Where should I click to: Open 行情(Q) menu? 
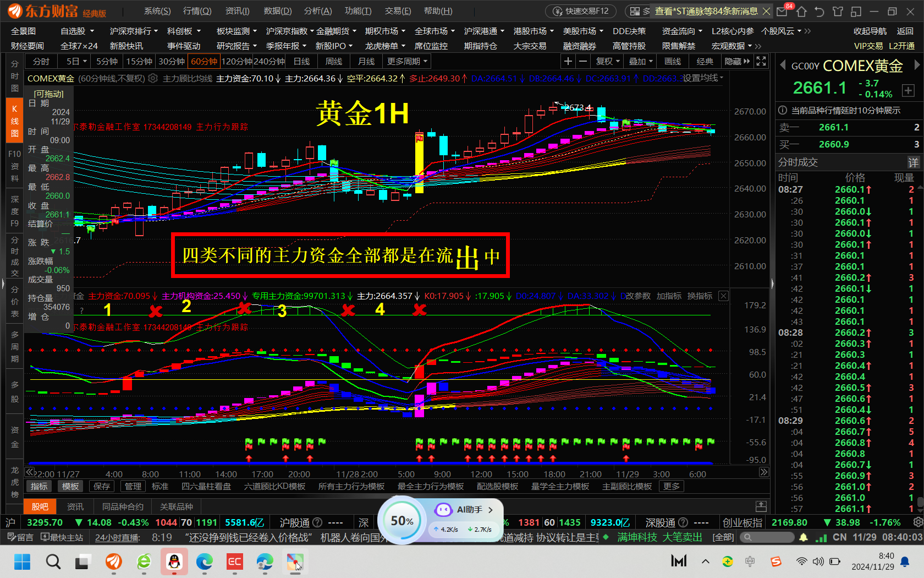point(197,11)
